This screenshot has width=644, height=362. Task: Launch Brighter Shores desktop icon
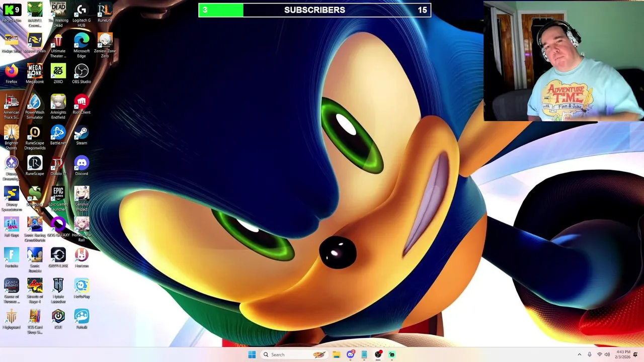(x=12, y=138)
